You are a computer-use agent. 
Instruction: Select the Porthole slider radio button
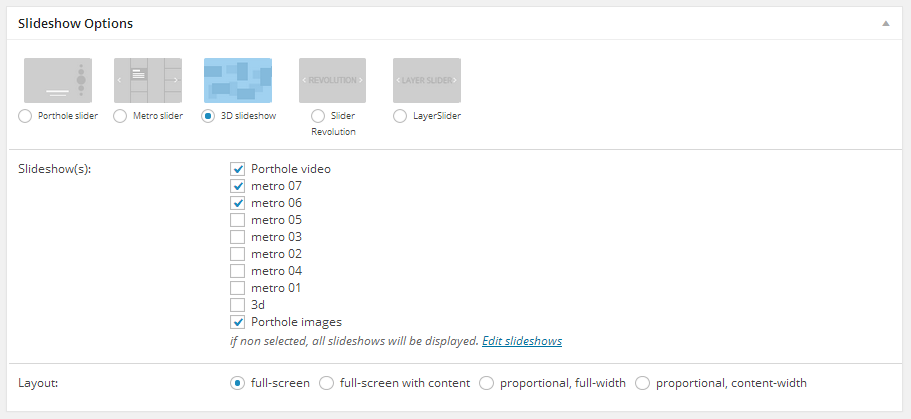(x=25, y=116)
